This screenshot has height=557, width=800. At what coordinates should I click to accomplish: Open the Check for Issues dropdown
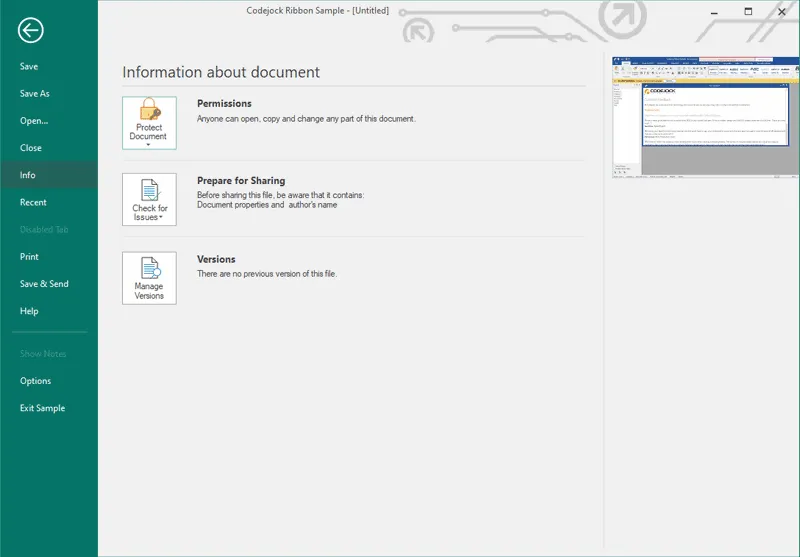point(160,217)
